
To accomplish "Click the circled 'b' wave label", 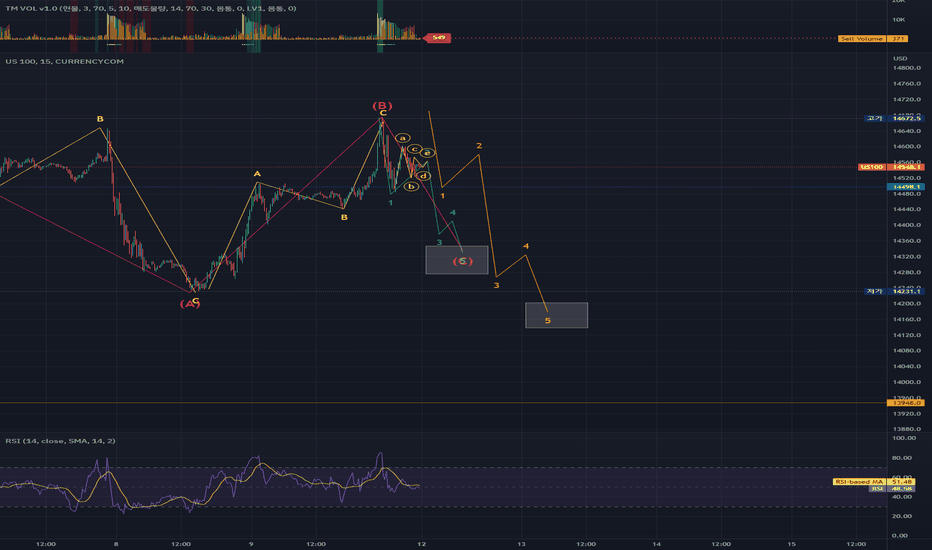I will pyautogui.click(x=411, y=187).
